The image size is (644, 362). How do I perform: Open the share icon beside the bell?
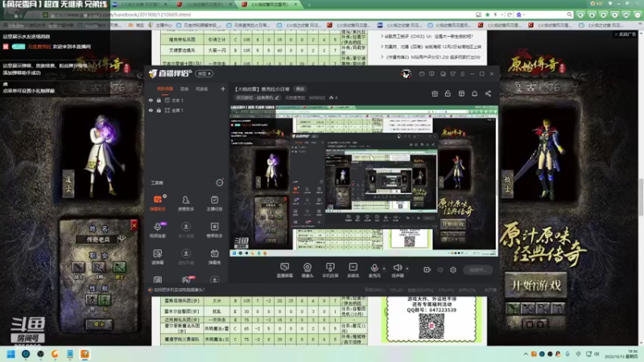pos(488,93)
